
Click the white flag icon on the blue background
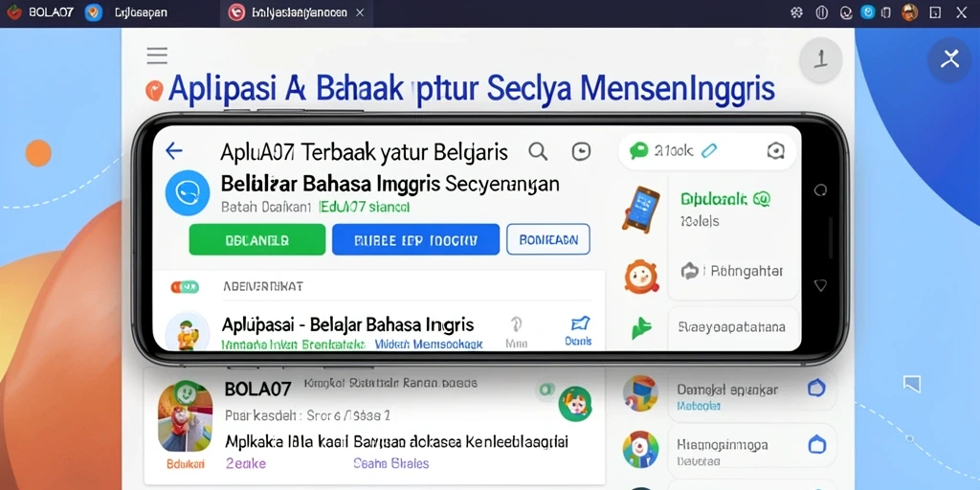click(x=912, y=384)
